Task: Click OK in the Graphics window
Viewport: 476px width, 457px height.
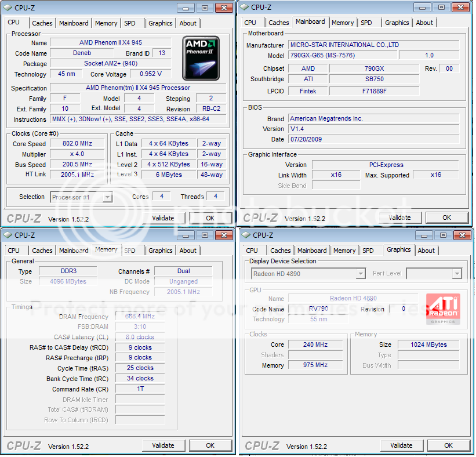Action: click(448, 445)
